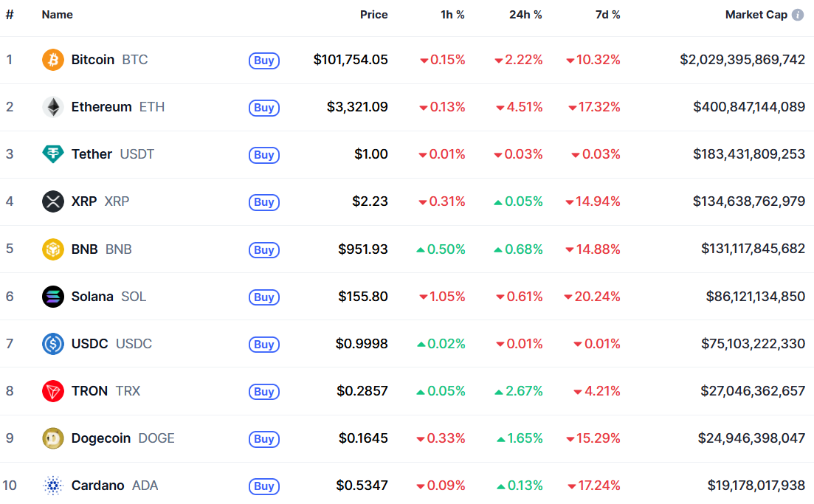This screenshot has height=504, width=814.
Task: Click the Cardano logo icon
Action: 53,486
